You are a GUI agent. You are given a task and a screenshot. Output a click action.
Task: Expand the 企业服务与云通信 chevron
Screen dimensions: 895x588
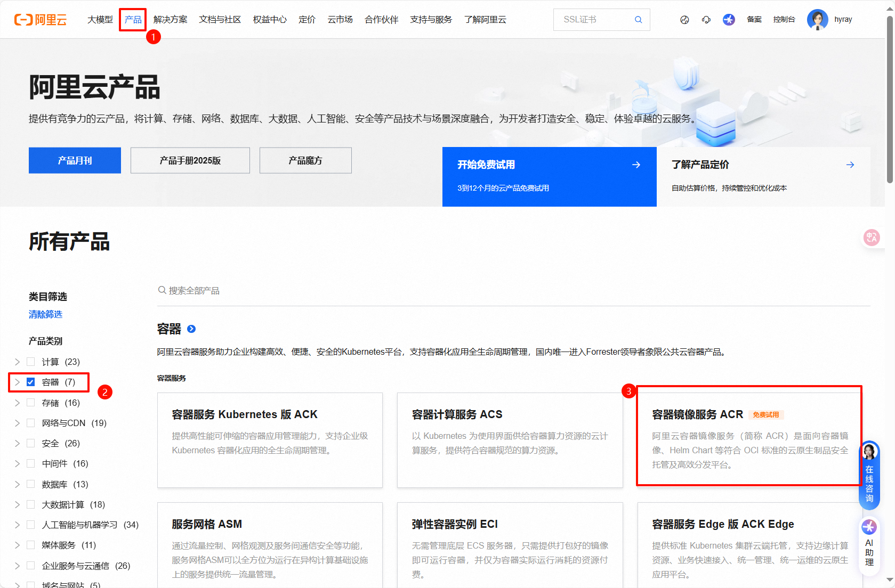(17, 566)
